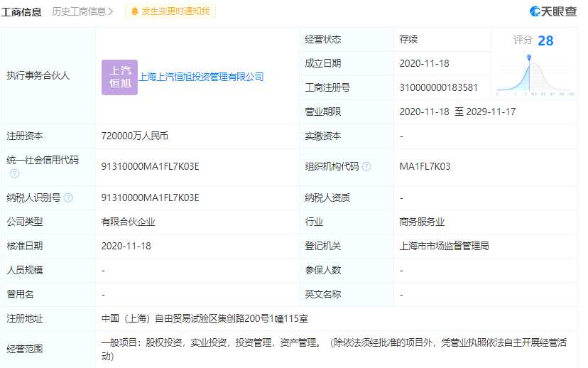This screenshot has width=588, height=368.
Task: Click the 公司类型 label
Action: pos(24,222)
